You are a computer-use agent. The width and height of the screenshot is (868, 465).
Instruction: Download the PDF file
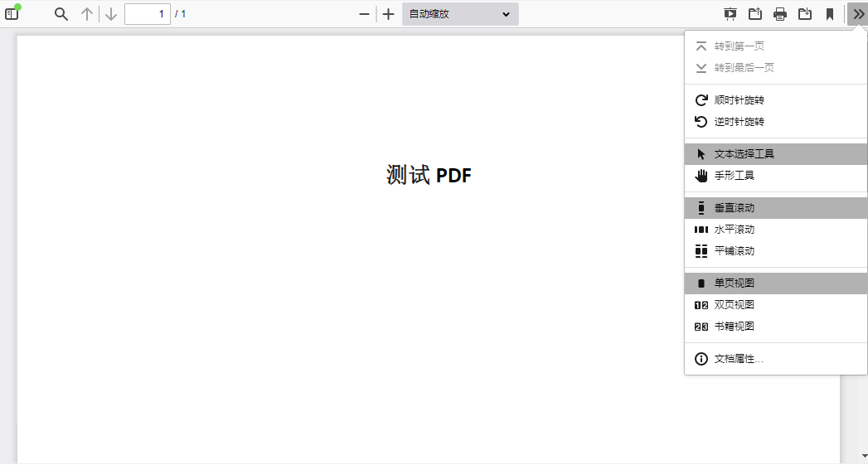[805, 14]
